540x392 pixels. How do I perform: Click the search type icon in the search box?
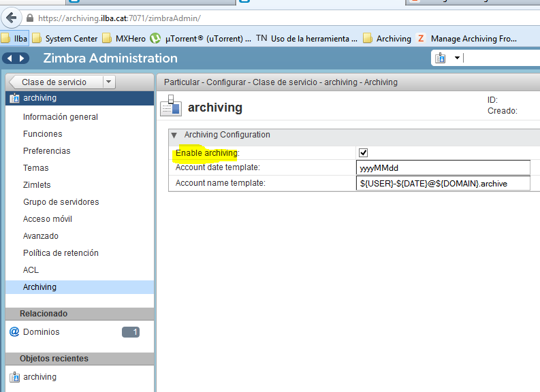tap(441, 58)
